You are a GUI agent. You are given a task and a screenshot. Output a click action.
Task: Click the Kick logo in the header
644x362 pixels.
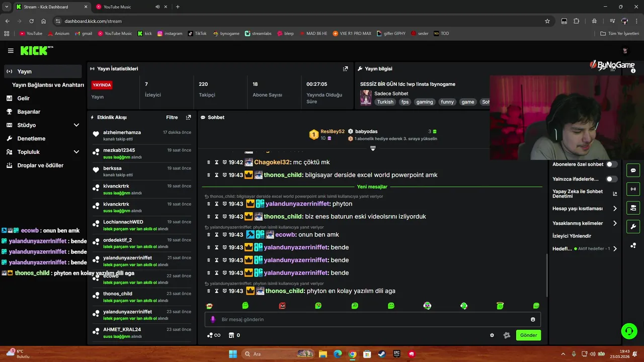click(x=36, y=51)
